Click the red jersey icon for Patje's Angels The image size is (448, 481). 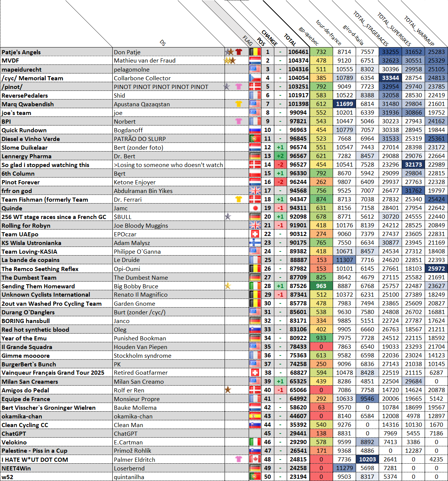pyautogui.click(x=239, y=52)
